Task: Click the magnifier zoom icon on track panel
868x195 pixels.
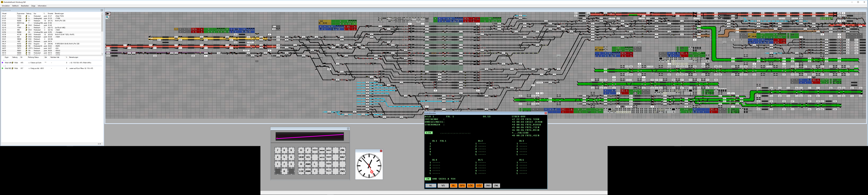Action: coord(108,17)
